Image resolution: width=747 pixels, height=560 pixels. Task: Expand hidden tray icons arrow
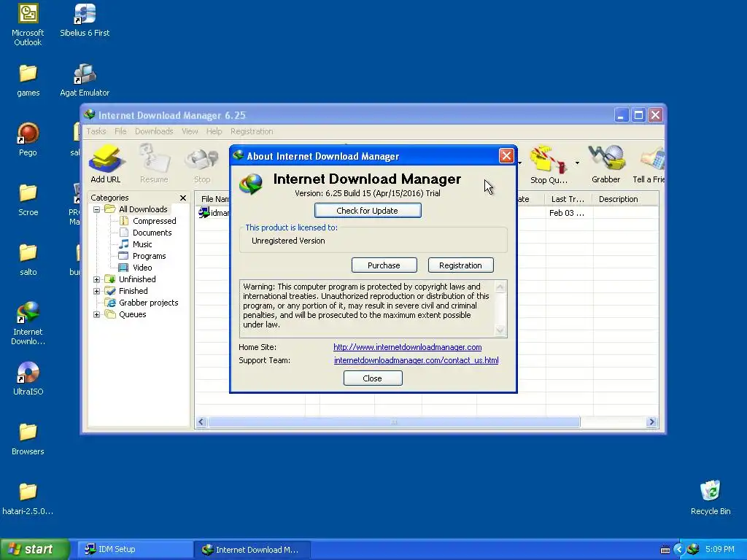click(x=679, y=549)
